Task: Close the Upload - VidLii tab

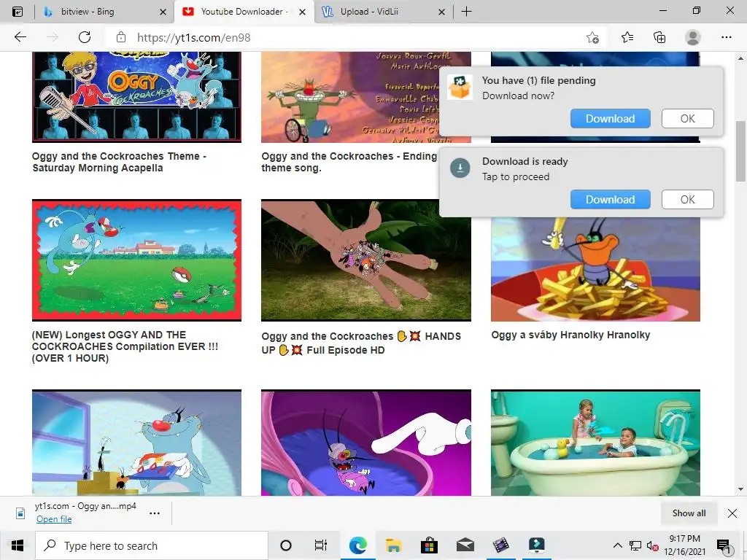Action: (x=441, y=12)
